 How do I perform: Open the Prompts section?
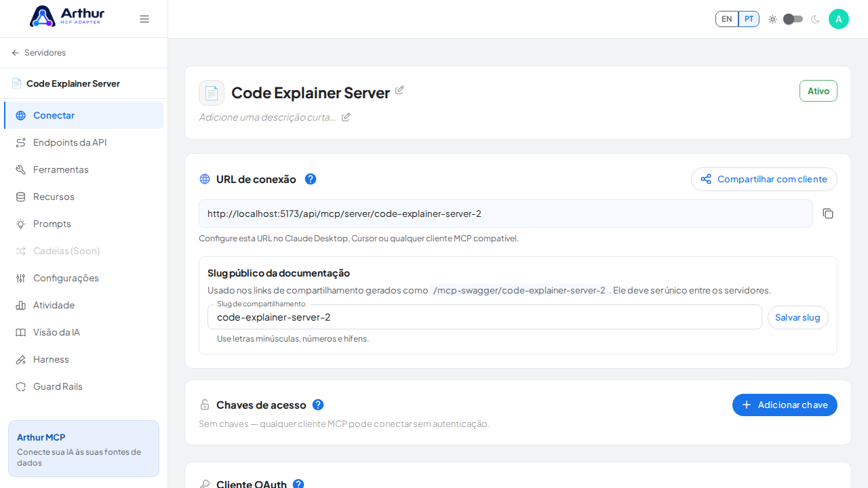83,224
